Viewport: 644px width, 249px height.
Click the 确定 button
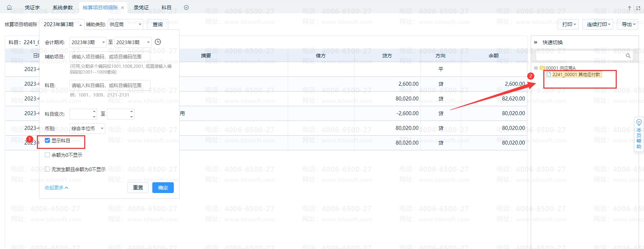tap(163, 188)
